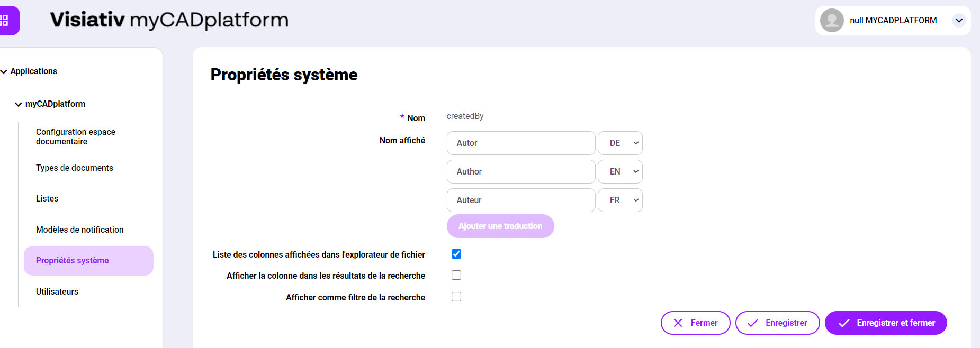The image size is (980, 348).
Task: Collapse the myCADplatform tree node
Action: coord(19,104)
